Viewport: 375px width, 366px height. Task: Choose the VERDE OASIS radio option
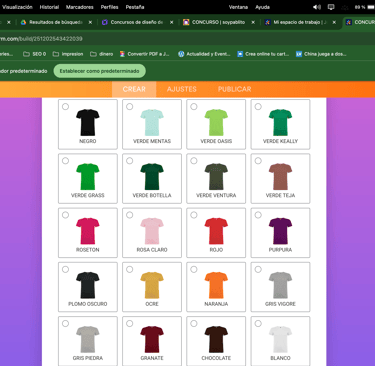point(194,106)
